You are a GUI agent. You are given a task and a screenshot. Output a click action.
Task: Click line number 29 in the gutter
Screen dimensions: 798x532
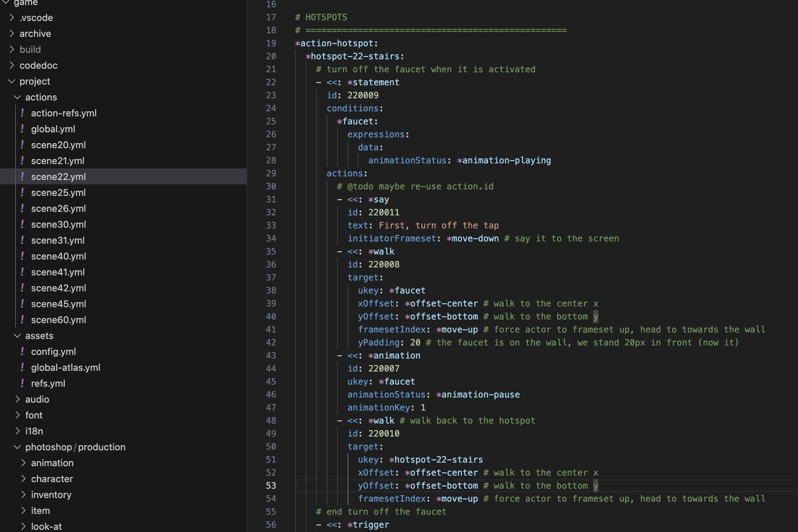(x=271, y=173)
